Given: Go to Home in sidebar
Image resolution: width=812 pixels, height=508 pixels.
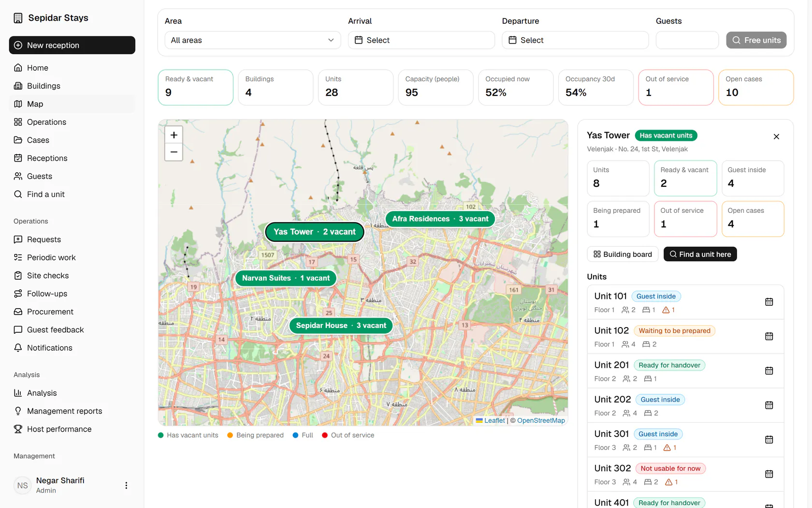Looking at the screenshot, I should click(x=72, y=68).
